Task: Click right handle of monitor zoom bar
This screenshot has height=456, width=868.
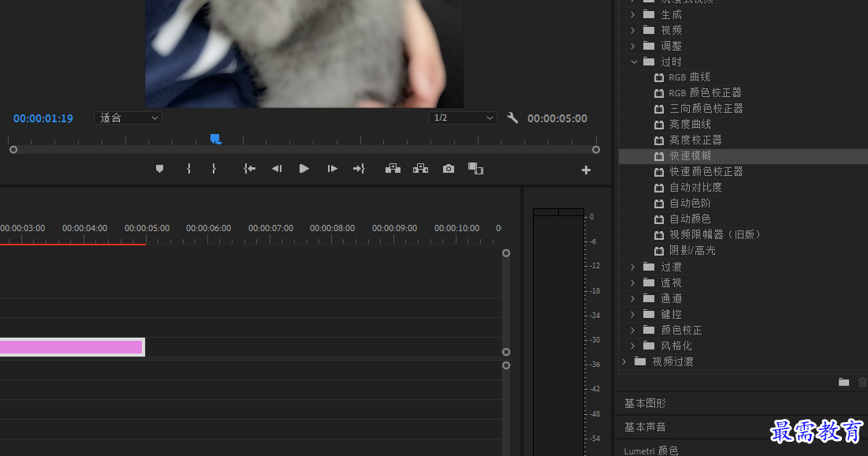Action: coord(596,150)
